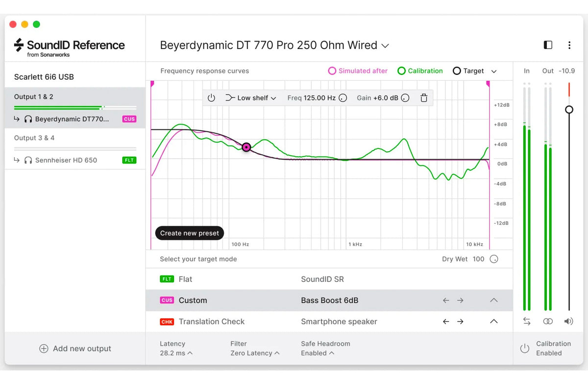Screen dimensions: 588x392
Task: Select the Translation Check target mode
Action: (329, 321)
